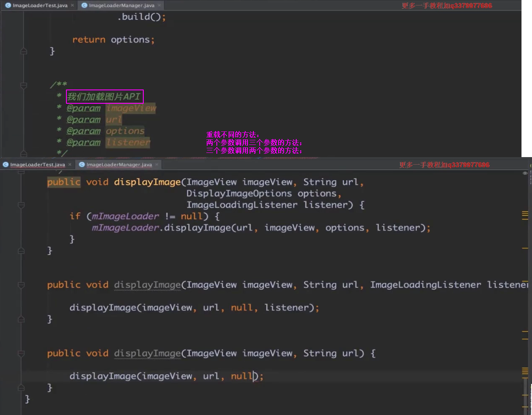
Task: Collapse the displayImage method with ImageLoadingListener parameter
Action: (21, 285)
